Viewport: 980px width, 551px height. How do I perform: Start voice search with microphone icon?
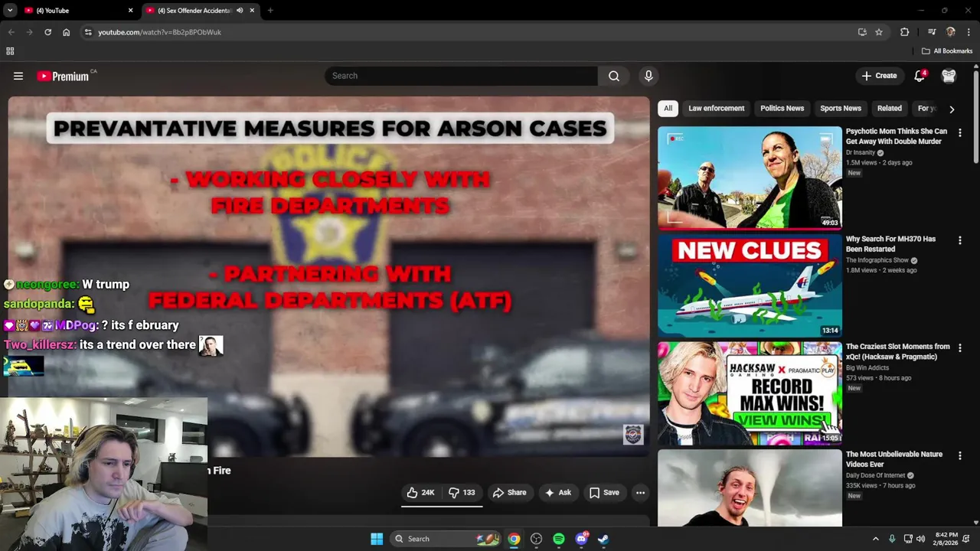[x=648, y=76]
